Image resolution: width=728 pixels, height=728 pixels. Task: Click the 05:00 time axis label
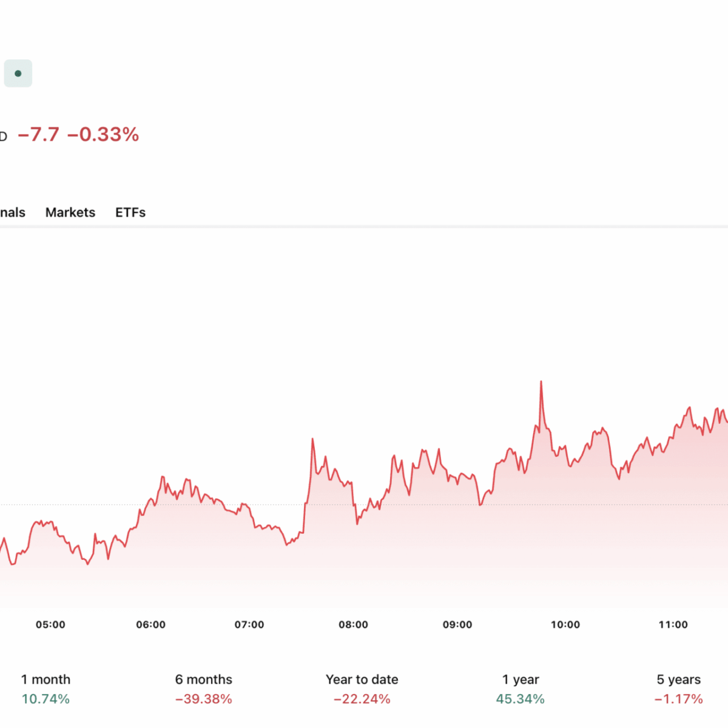click(50, 624)
